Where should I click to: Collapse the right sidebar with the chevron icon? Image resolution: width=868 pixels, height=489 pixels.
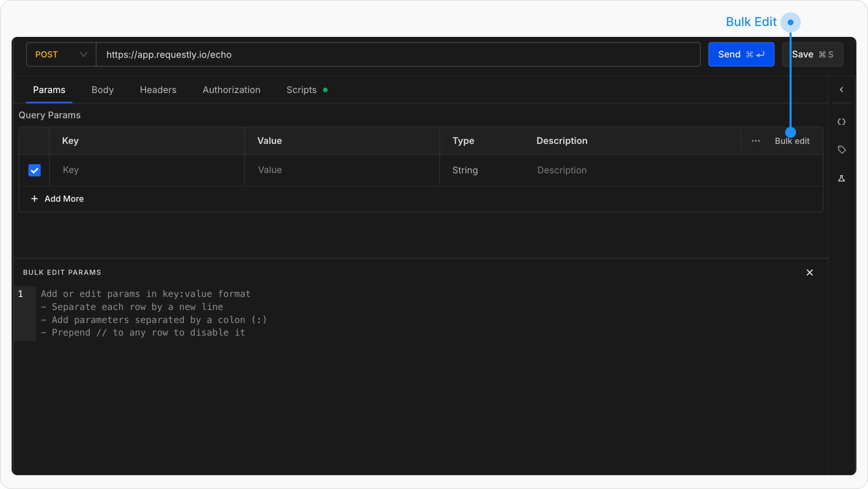842,89
